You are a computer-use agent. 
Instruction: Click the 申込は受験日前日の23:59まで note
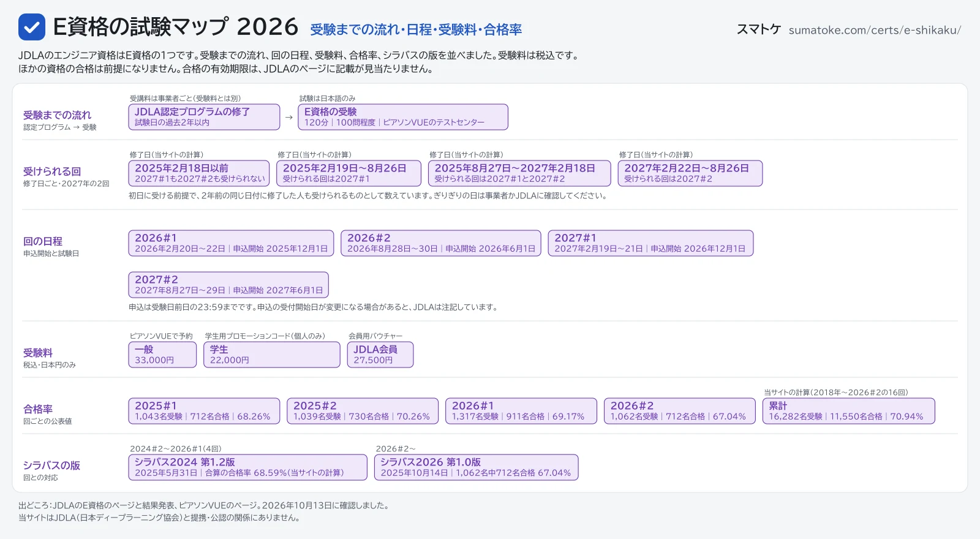pos(313,307)
